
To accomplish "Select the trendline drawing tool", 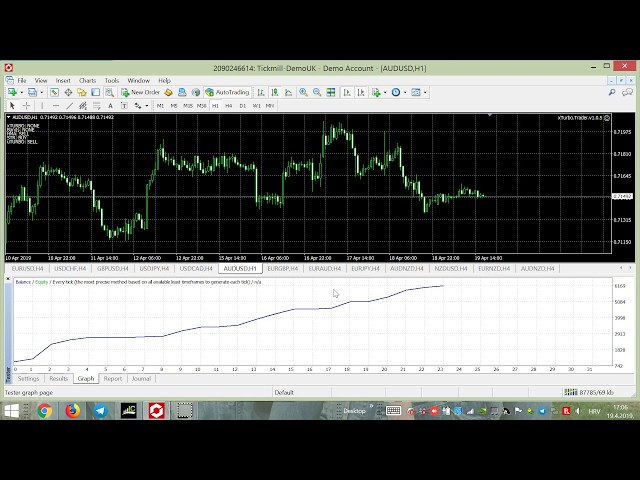I will [69, 105].
